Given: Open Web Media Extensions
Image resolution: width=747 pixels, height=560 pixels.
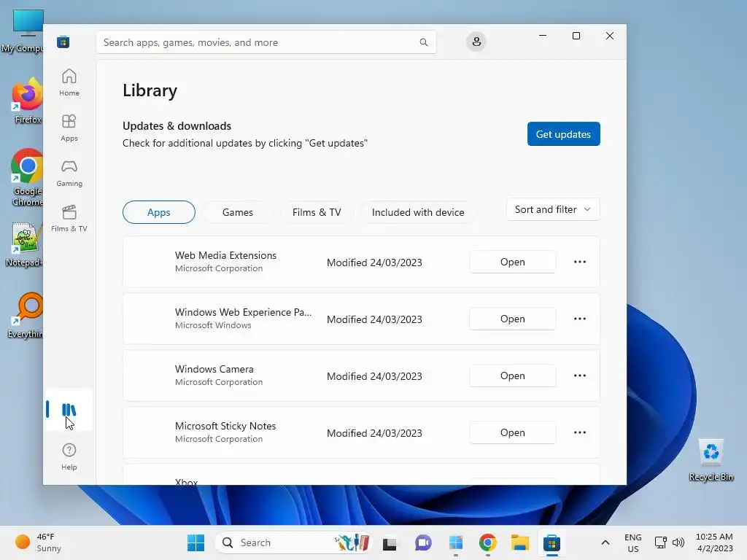Looking at the screenshot, I should coord(513,262).
